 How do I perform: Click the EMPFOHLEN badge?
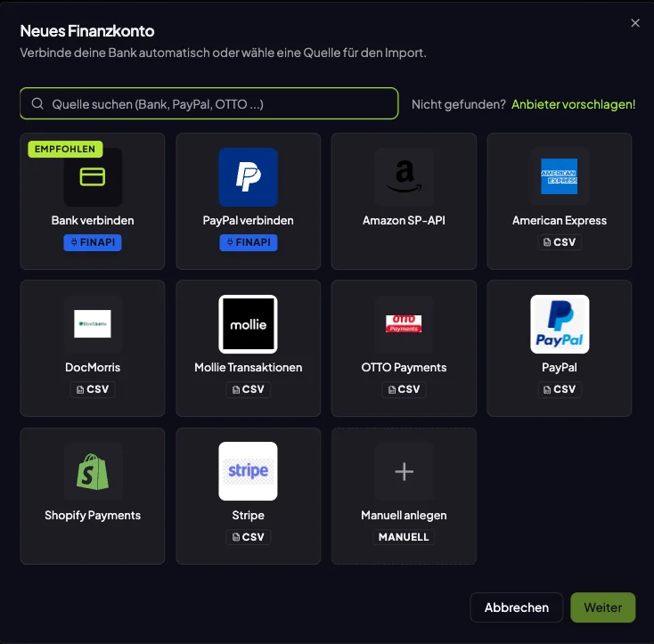tap(65, 149)
